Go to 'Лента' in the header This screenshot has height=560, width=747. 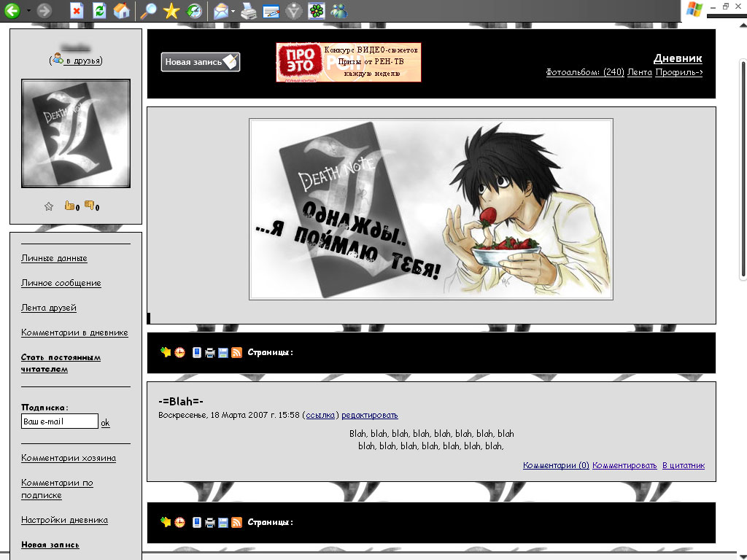(x=640, y=72)
